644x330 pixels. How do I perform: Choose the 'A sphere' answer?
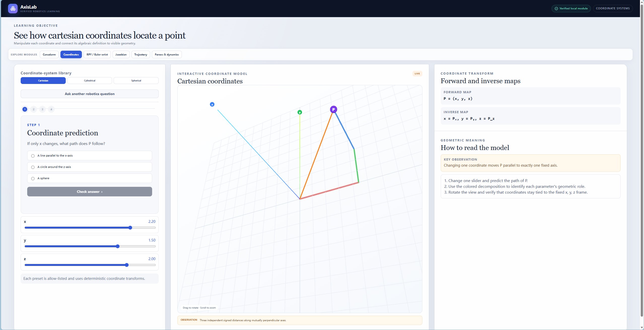click(x=89, y=178)
